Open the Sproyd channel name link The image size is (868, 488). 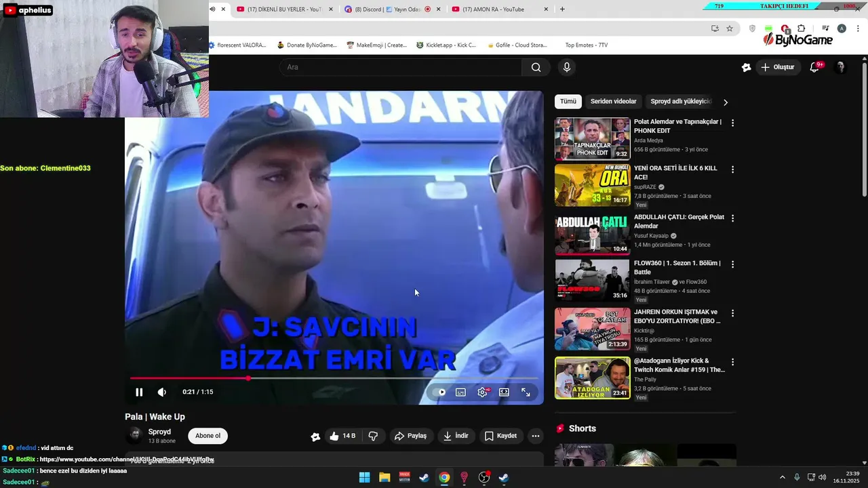(159, 432)
